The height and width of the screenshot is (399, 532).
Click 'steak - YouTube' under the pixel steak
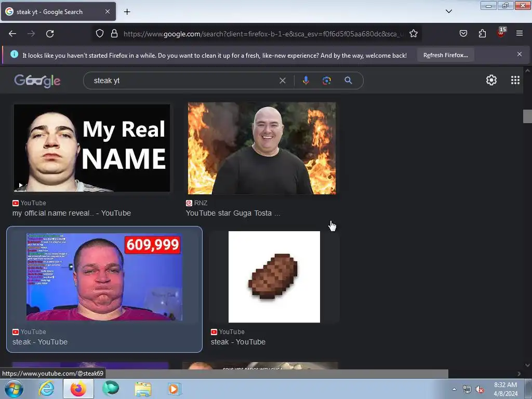tap(238, 342)
